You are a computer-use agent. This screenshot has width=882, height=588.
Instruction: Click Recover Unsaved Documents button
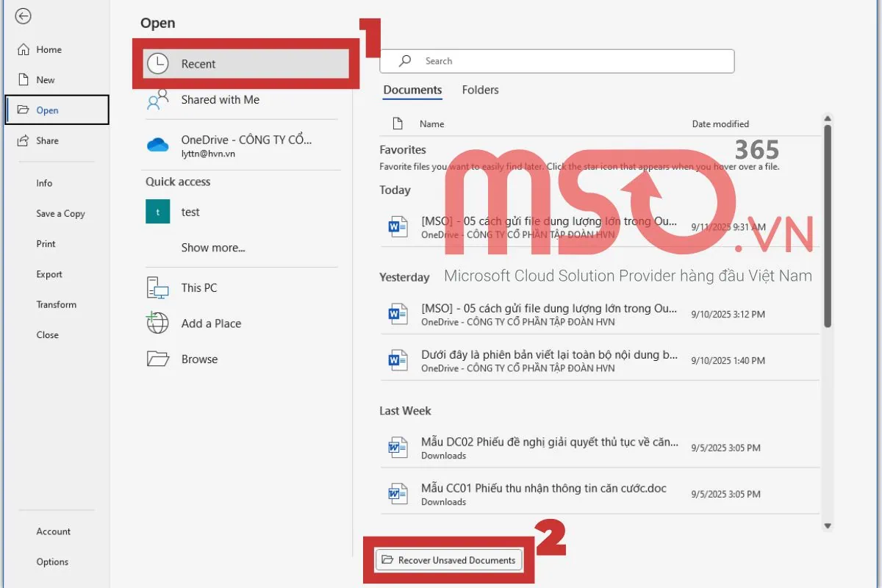(448, 560)
